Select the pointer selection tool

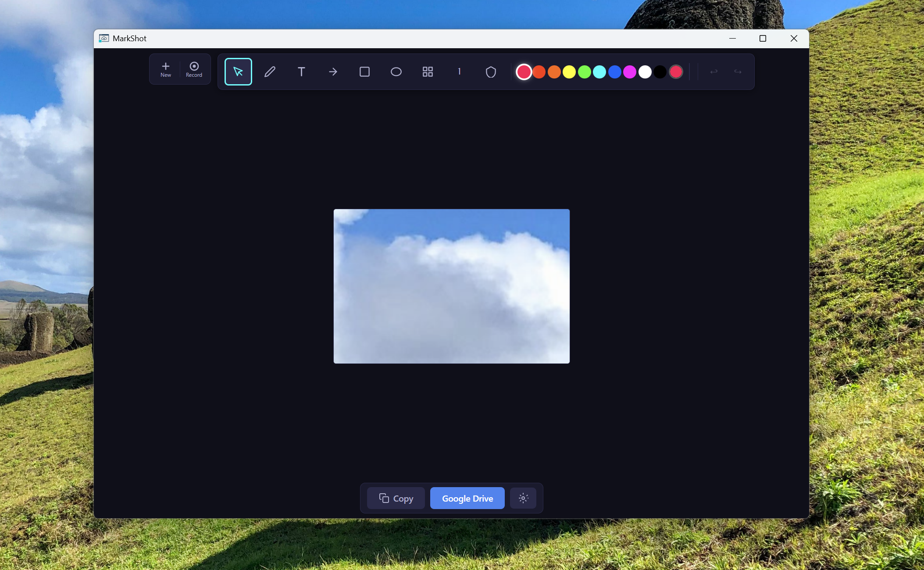(x=238, y=71)
